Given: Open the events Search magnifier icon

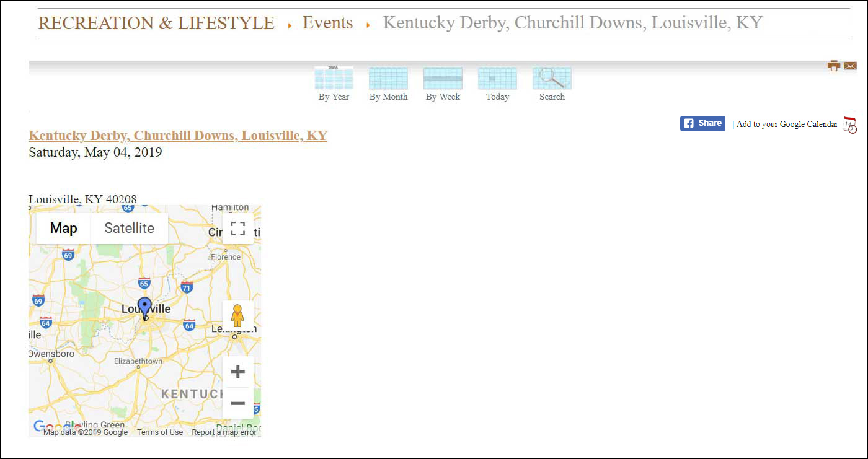Looking at the screenshot, I should pos(552,79).
